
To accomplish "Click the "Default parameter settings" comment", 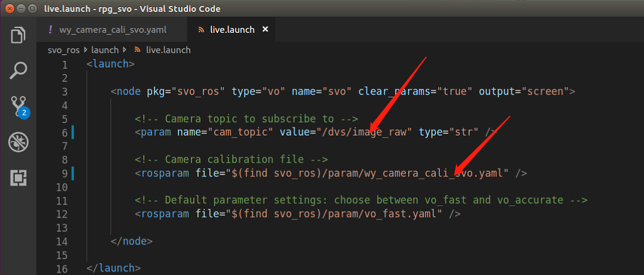I will (362, 200).
